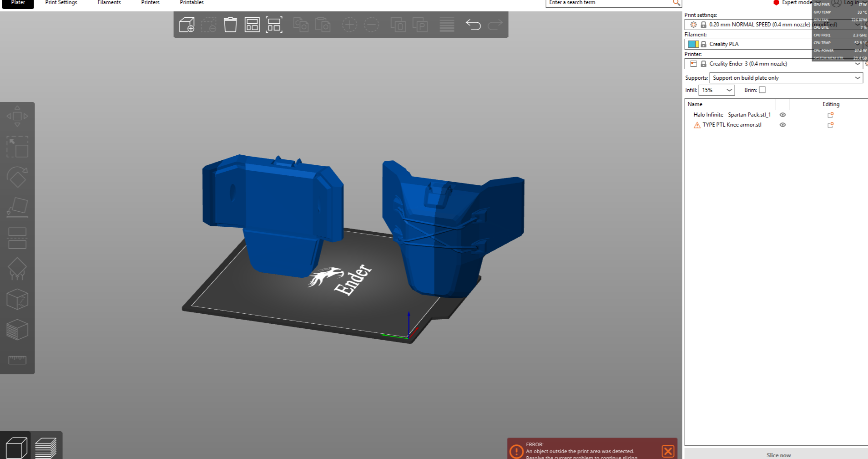Open the Print Settings tab
Viewport: 868px width, 459px height.
point(61,3)
